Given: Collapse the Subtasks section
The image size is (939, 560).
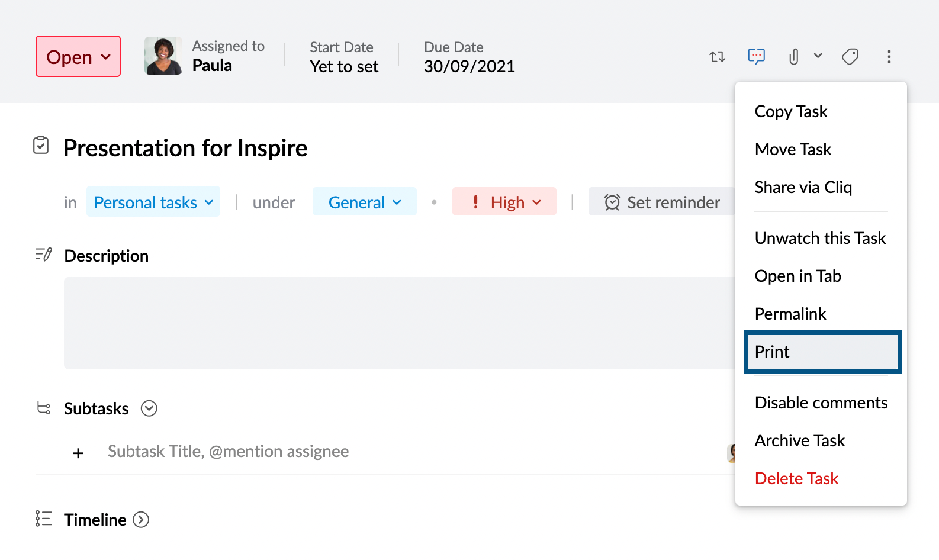Looking at the screenshot, I should [x=149, y=408].
